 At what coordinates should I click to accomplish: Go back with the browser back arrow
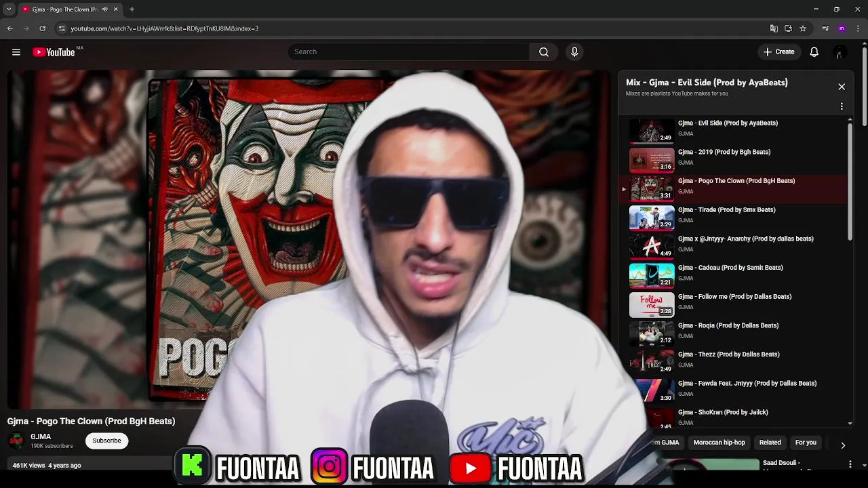pos(9,28)
